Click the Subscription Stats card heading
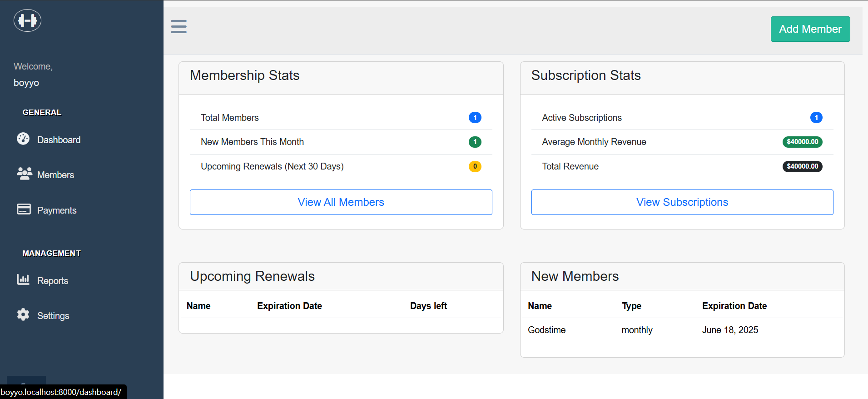Viewport: 868px width, 399px height. point(586,75)
